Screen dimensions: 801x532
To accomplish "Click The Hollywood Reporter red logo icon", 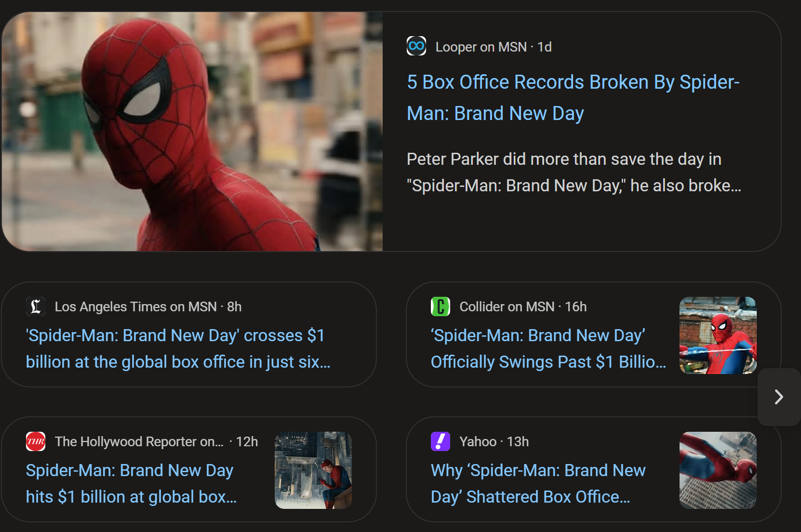I will (36, 441).
